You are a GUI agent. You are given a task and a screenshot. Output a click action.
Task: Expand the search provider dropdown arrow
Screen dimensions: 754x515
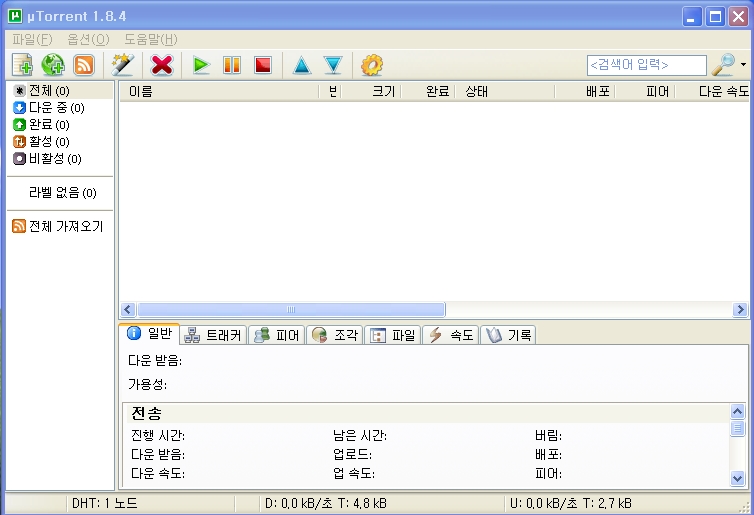tap(743, 64)
